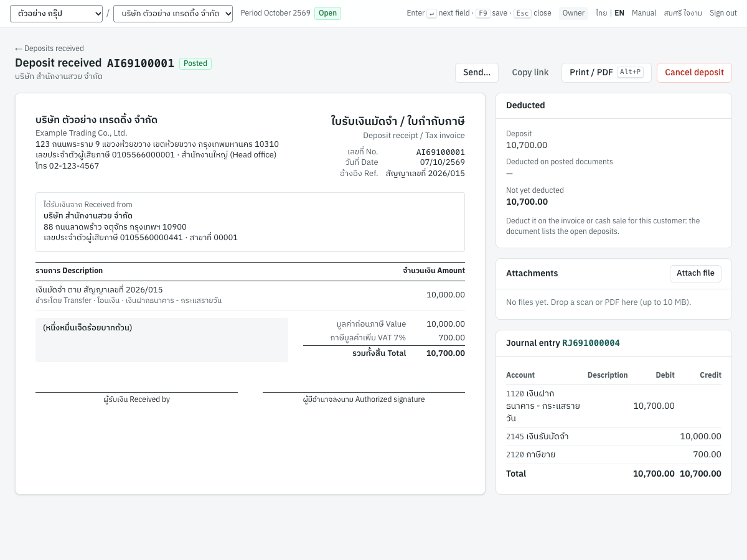Click the 700.00 credit value
Image resolution: width=747 pixels, height=560 pixels.
[707, 455]
